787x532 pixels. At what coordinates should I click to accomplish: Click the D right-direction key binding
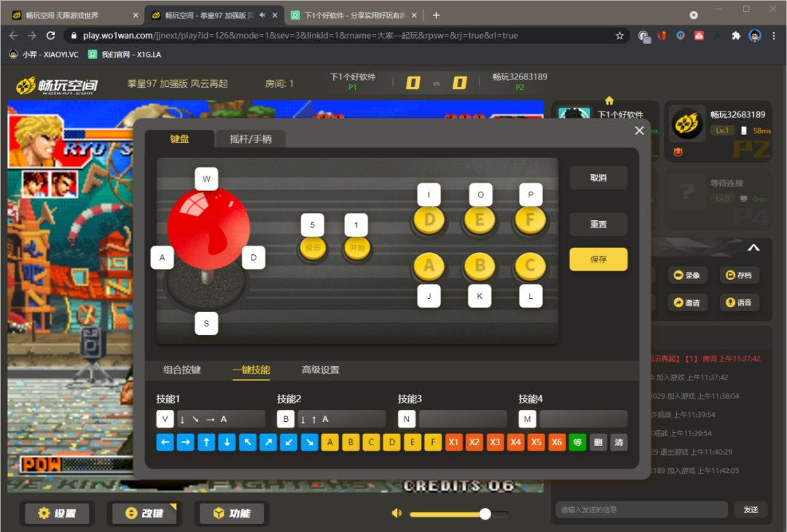tap(254, 257)
